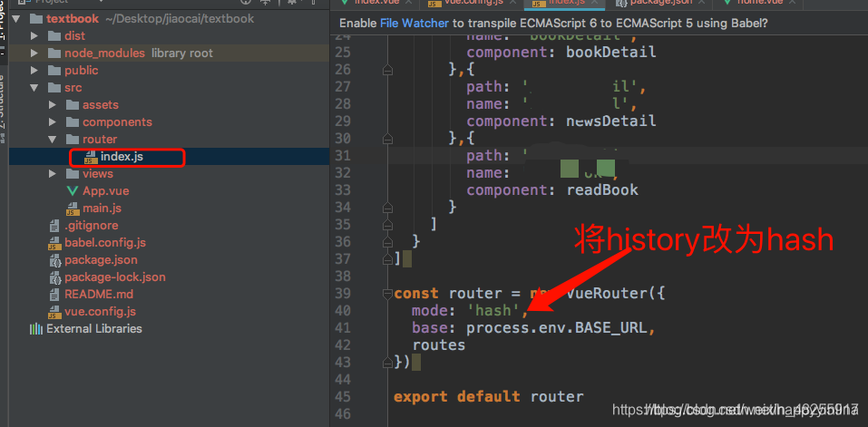Select README.md in the project tree

pyautogui.click(x=99, y=294)
